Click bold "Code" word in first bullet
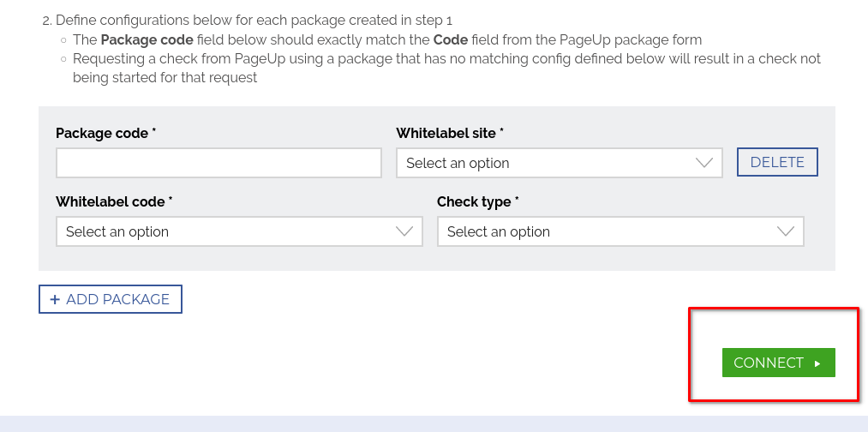This screenshot has width=868, height=432. 450,39
